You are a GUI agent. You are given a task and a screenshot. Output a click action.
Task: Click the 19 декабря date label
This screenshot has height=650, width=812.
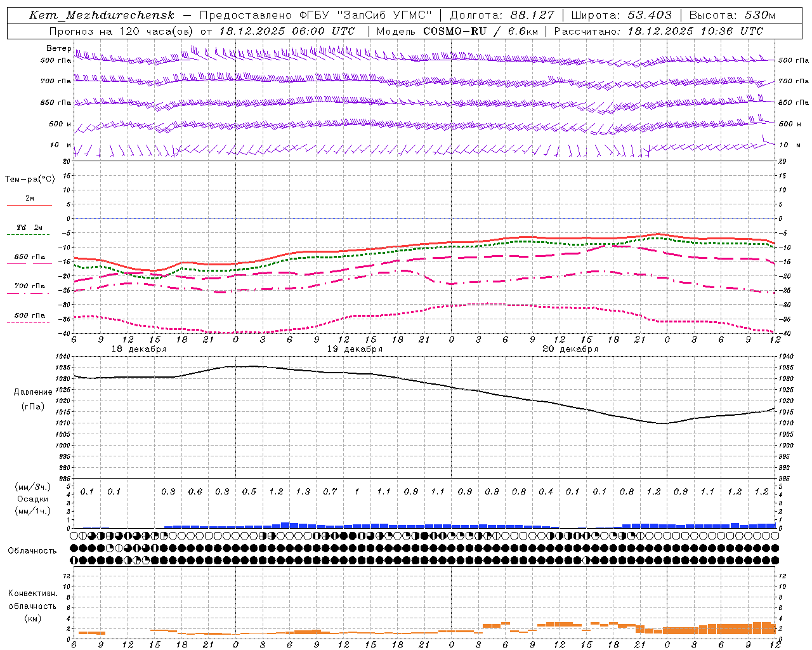point(355,349)
